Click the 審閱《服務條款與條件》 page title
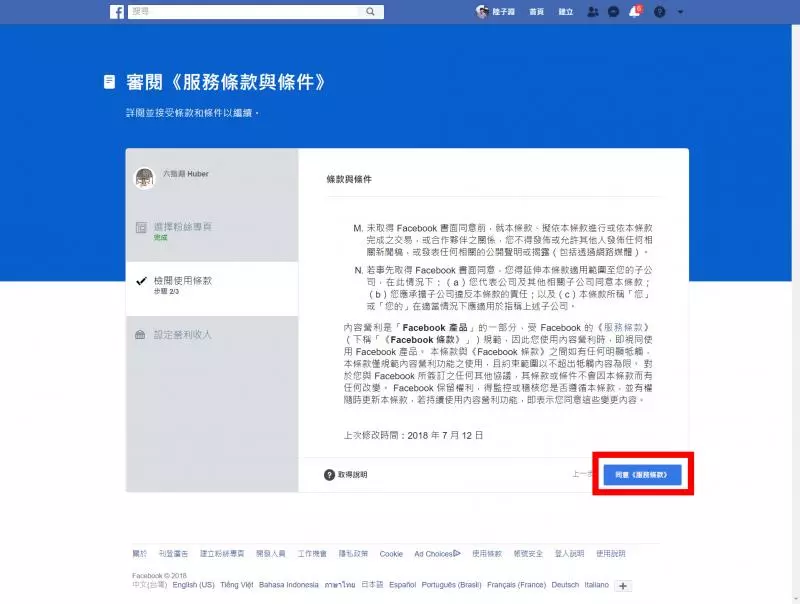Image resolution: width=800 pixels, height=604 pixels. click(x=226, y=82)
